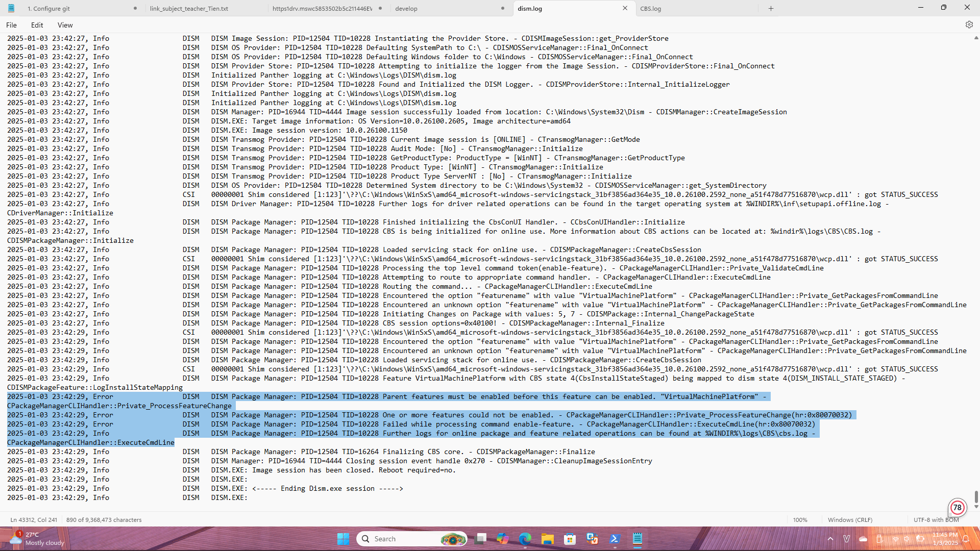Open the zoom level 100% selector
Screen dimensions: 980x551
click(x=800, y=520)
